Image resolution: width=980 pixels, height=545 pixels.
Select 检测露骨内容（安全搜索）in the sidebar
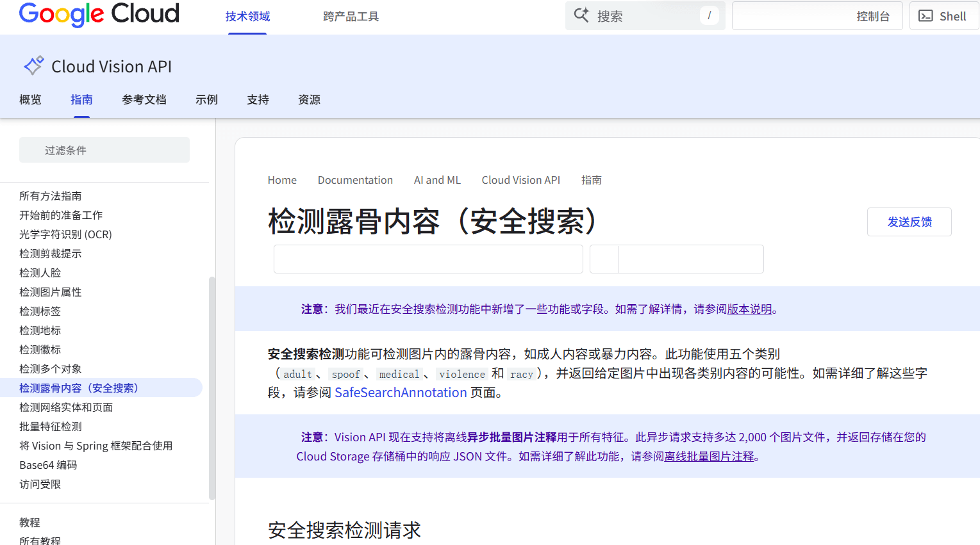(x=101, y=388)
